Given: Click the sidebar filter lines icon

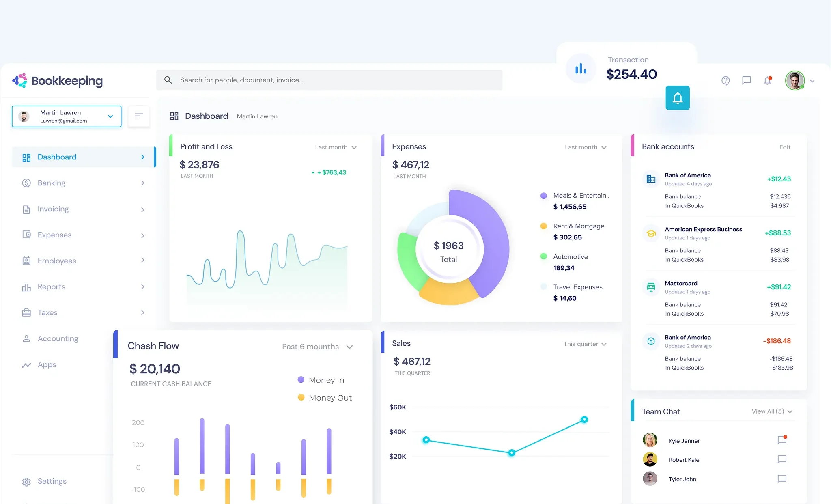Looking at the screenshot, I should tap(139, 116).
